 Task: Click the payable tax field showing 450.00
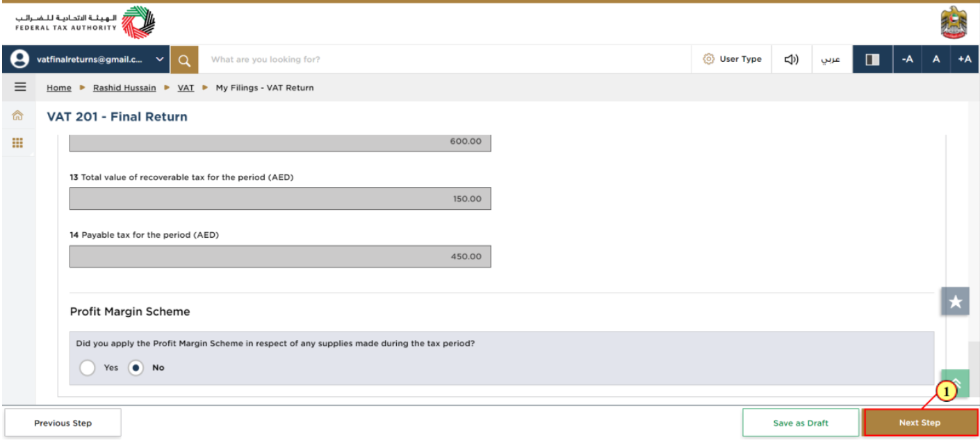click(280, 256)
